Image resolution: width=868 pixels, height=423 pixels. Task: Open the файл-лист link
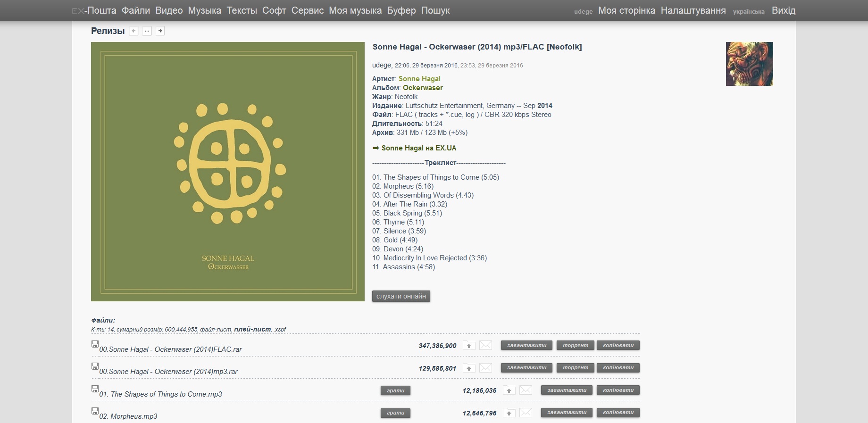pyautogui.click(x=216, y=330)
